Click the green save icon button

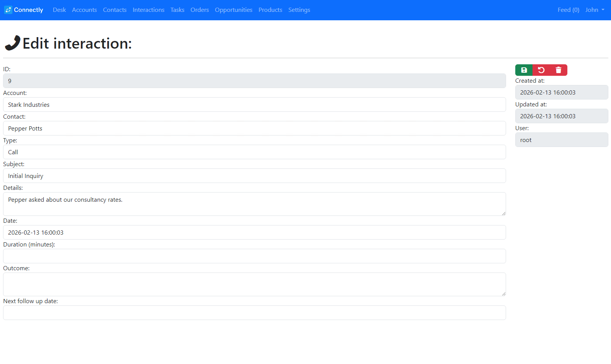(x=524, y=70)
